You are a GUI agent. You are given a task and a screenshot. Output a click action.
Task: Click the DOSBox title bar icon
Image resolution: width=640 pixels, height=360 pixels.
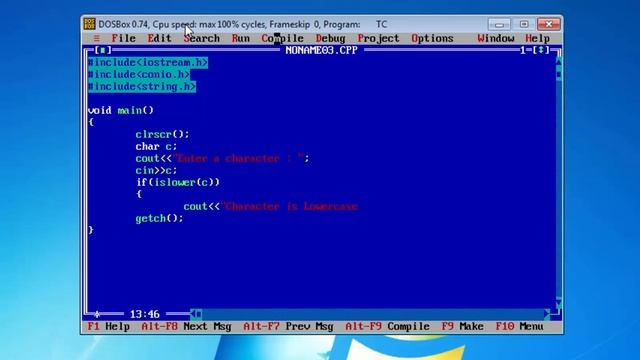pos(89,24)
